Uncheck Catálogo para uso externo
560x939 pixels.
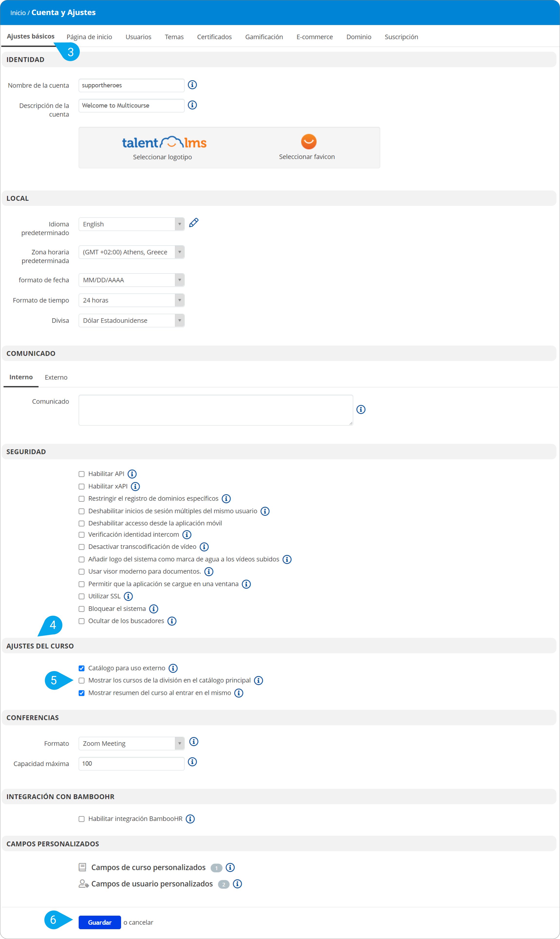pos(81,668)
